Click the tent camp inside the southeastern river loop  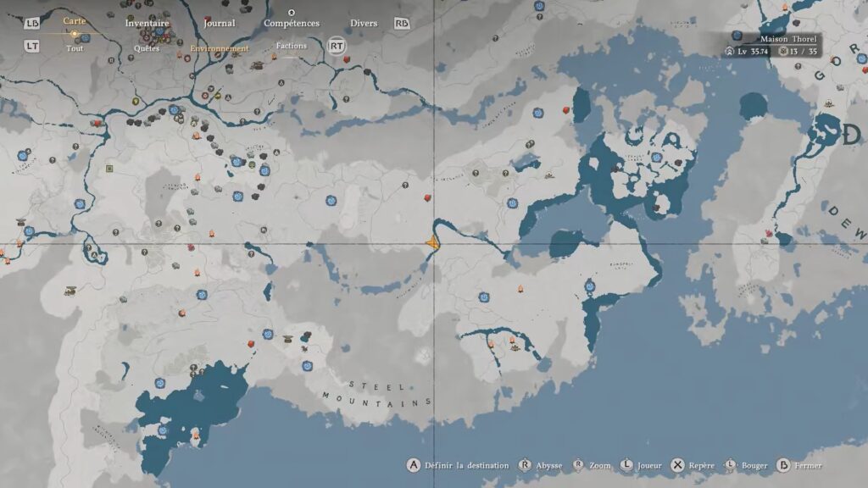(x=515, y=347)
